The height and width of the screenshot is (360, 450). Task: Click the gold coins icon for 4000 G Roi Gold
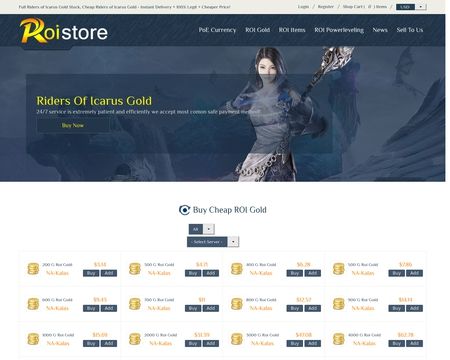point(339,339)
